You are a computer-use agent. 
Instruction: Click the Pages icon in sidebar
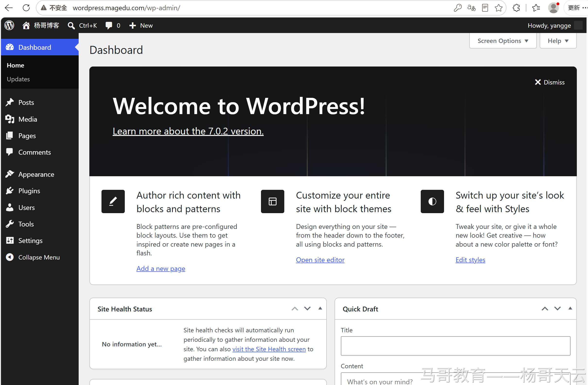(x=10, y=135)
